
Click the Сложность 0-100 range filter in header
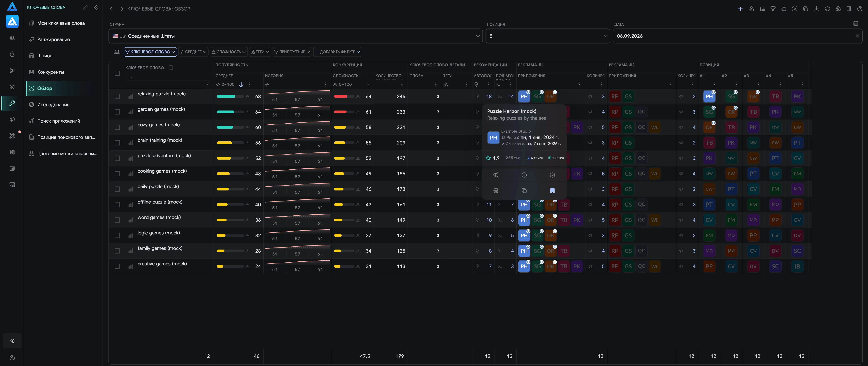[x=343, y=84]
